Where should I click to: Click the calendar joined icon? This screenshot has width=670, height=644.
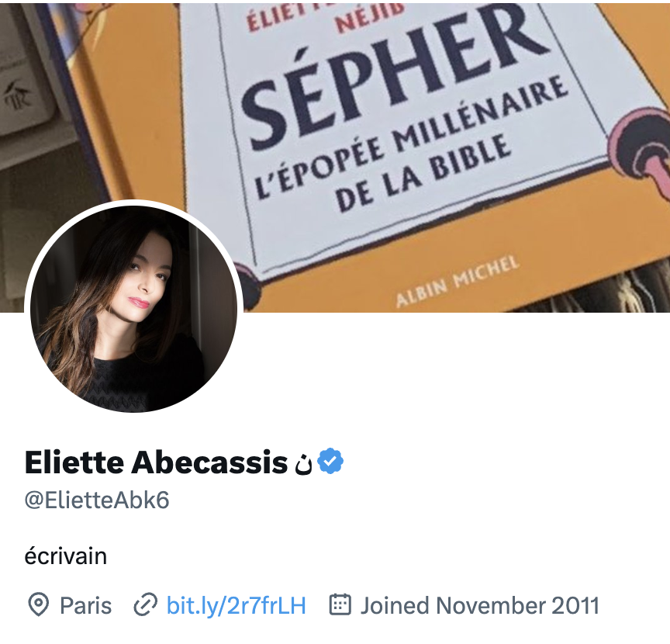pos(340,604)
